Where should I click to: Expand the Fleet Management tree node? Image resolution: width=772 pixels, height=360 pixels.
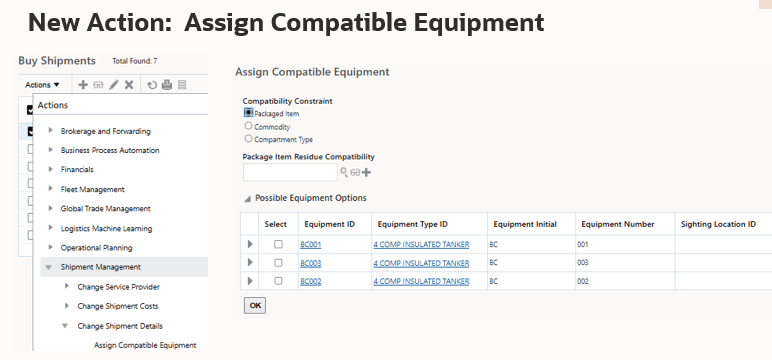coord(50,189)
